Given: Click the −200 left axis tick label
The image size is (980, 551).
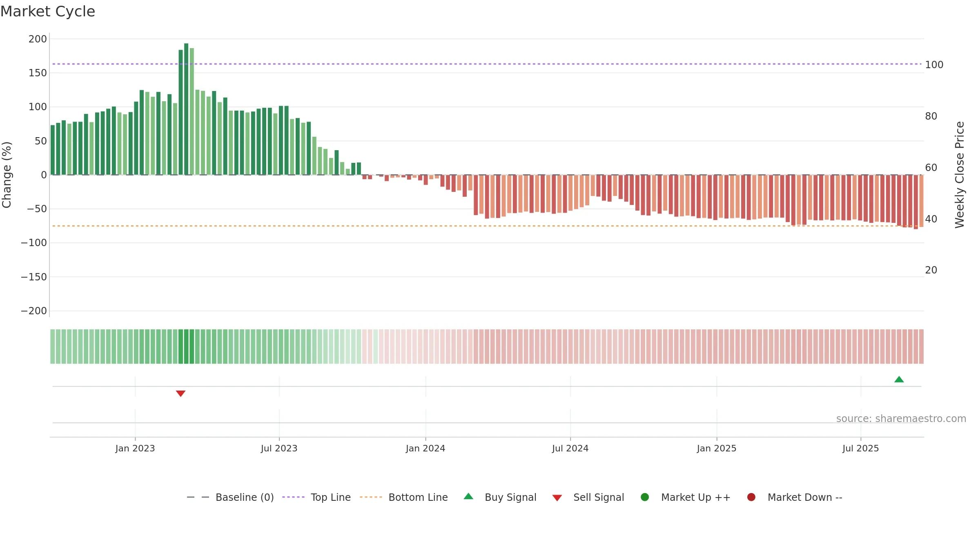Looking at the screenshot, I should coord(34,311).
